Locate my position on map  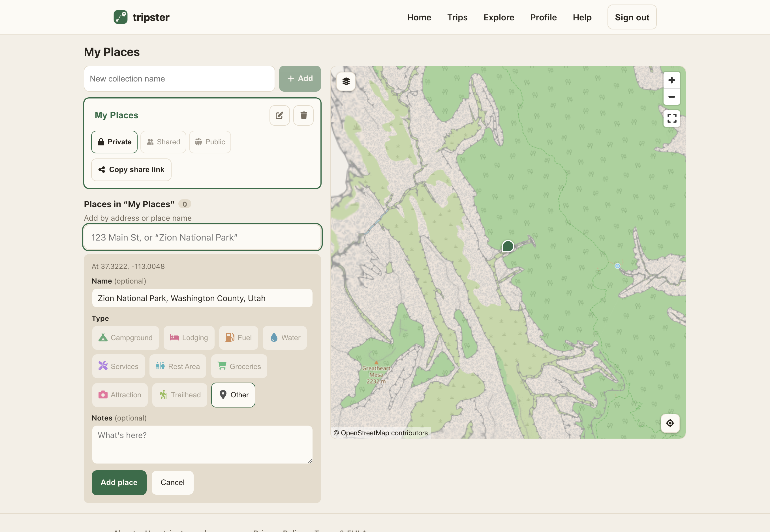click(x=670, y=423)
